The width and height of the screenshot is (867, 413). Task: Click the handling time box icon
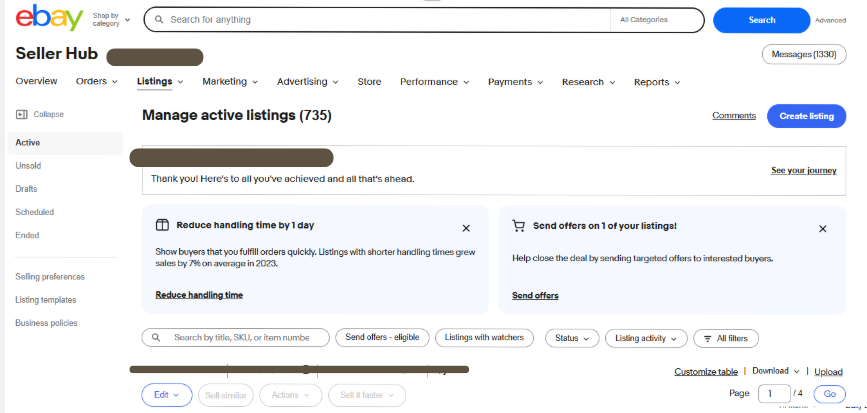pyautogui.click(x=162, y=226)
